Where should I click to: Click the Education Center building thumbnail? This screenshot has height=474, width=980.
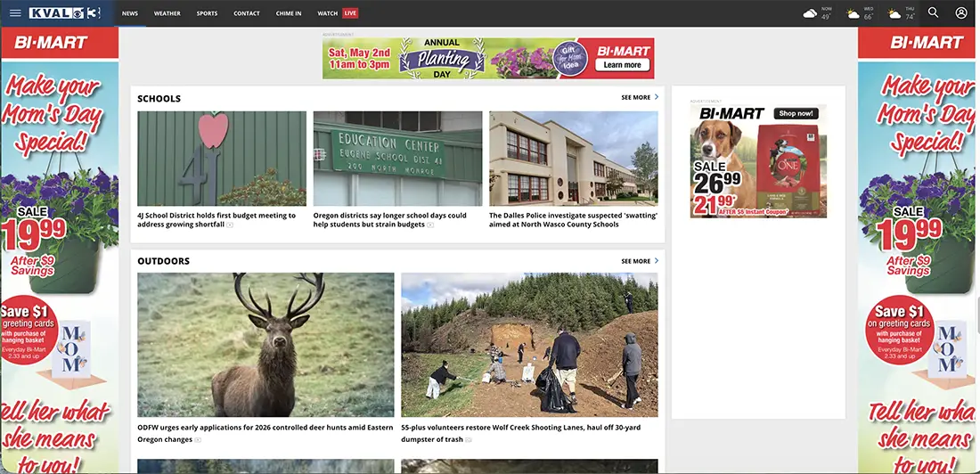click(397, 159)
